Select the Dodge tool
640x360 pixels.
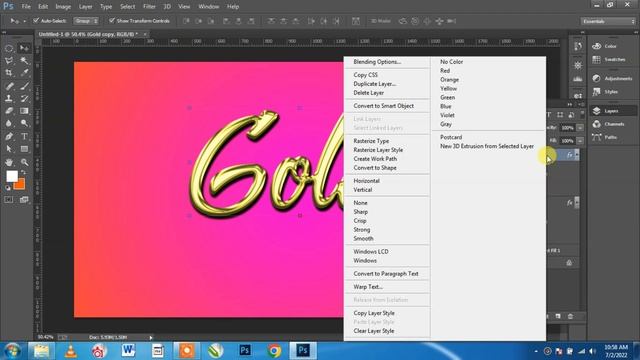pos(24,123)
